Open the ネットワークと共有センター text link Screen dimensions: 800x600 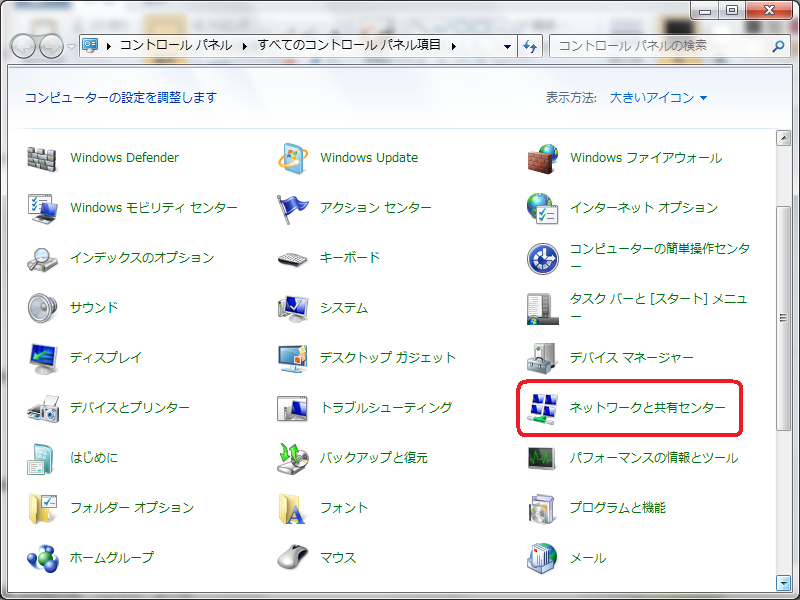[647, 408]
